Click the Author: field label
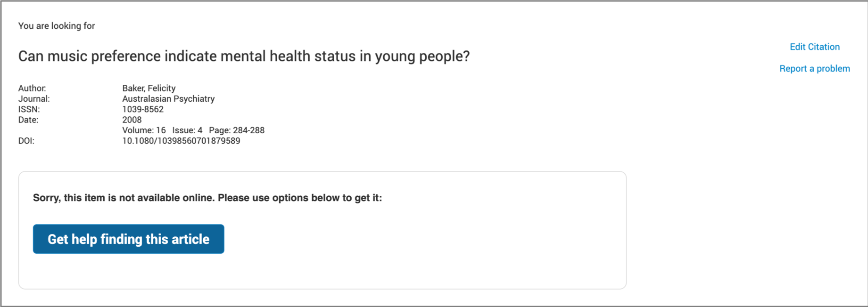The height and width of the screenshot is (307, 868). [32, 88]
